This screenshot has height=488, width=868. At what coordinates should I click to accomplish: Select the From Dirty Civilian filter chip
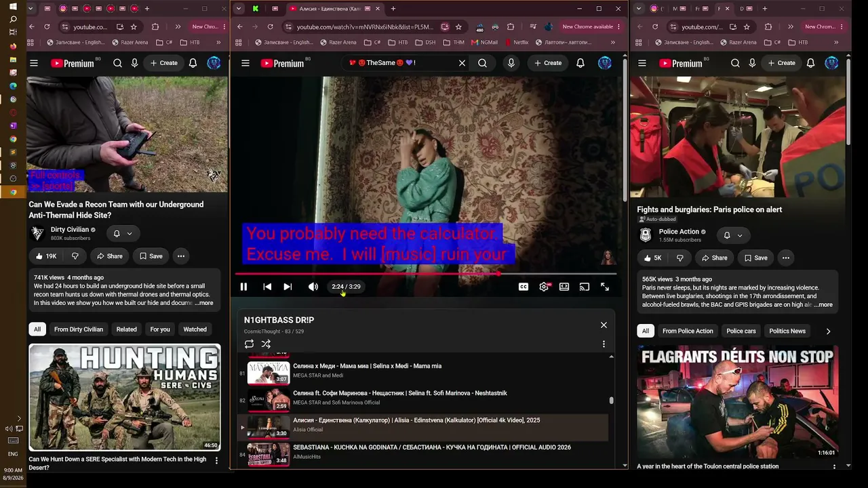click(79, 329)
